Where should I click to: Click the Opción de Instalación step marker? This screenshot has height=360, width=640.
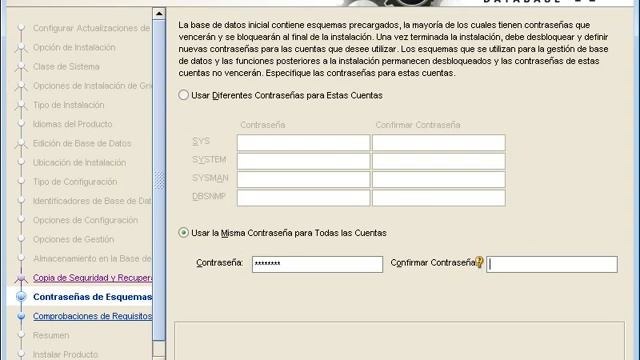click(21, 48)
